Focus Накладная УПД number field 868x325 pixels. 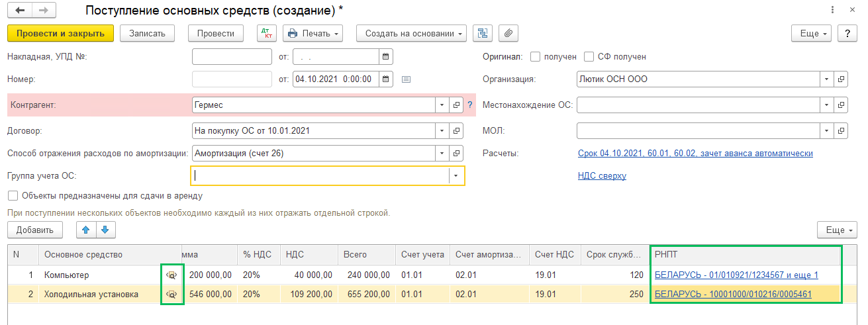232,57
